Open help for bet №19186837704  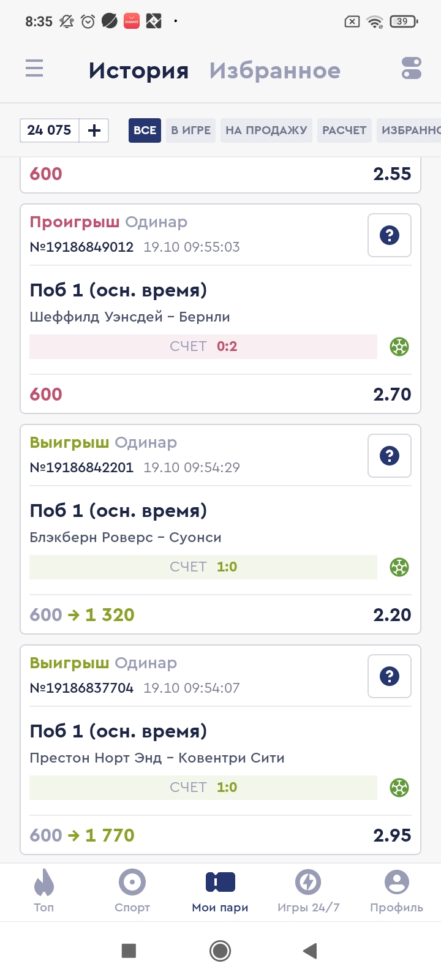point(390,676)
